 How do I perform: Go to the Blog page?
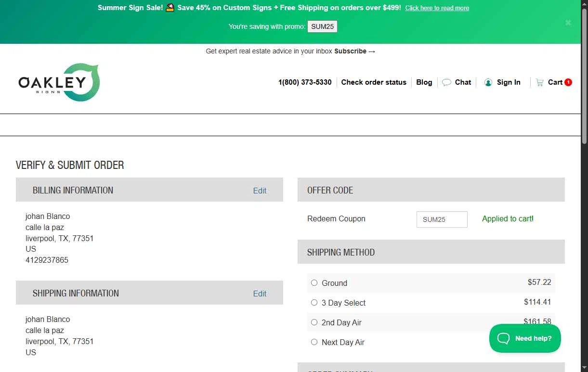tap(424, 82)
